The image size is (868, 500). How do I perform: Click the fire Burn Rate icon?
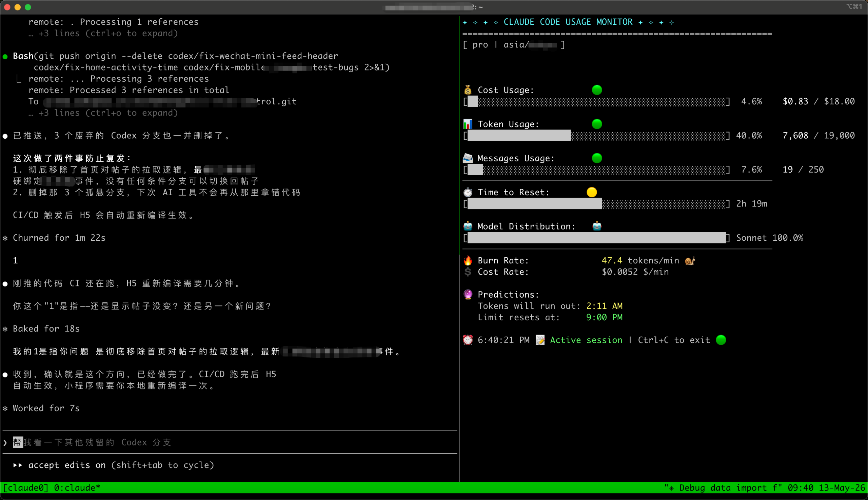(x=468, y=260)
